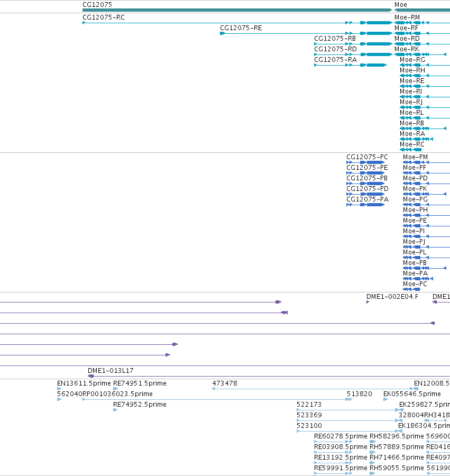Select protein label CG12075-PB
Screen dimensions: 450x476
tap(367, 178)
